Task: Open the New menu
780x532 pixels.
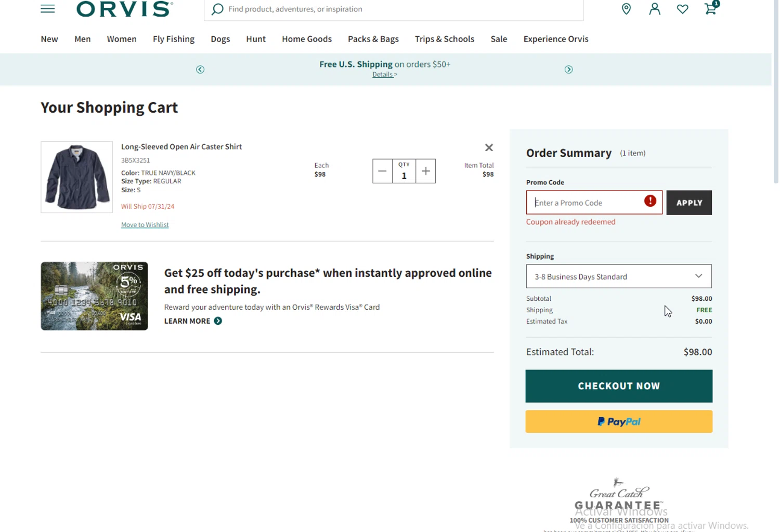Action: [49, 39]
